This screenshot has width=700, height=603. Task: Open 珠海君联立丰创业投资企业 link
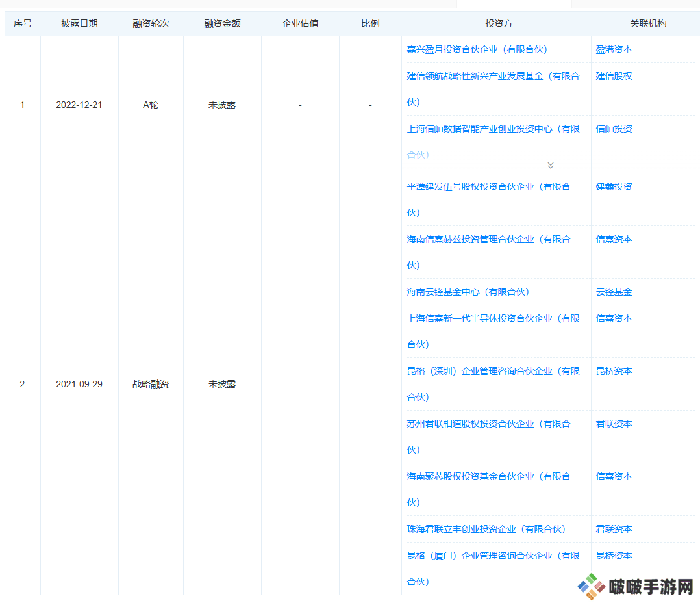(x=486, y=529)
